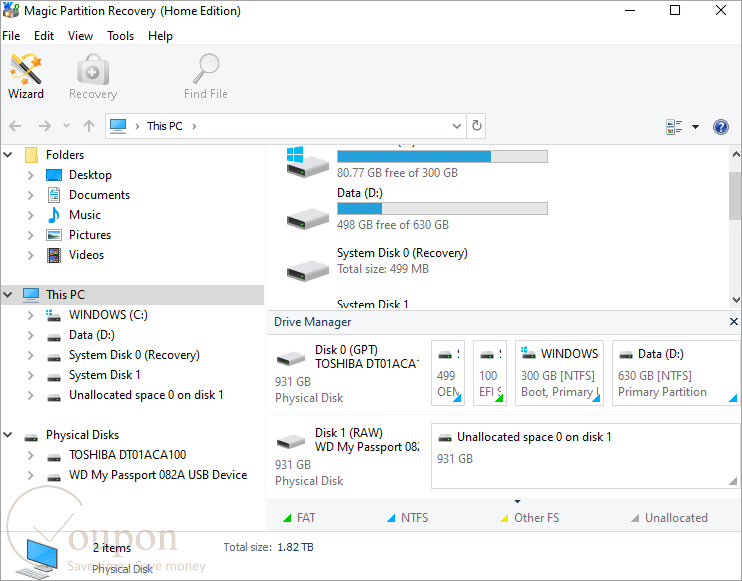This screenshot has height=581, width=742.
Task: Select This PC in the tree
Action: tap(132, 295)
